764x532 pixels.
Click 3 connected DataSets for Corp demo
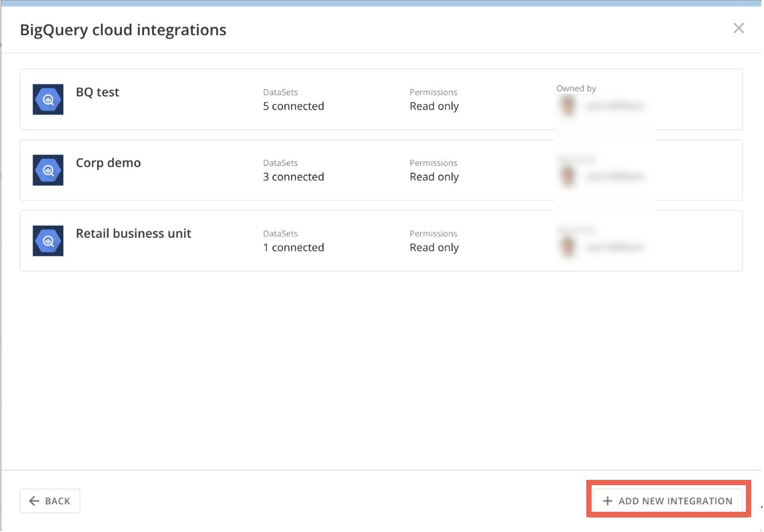click(293, 177)
